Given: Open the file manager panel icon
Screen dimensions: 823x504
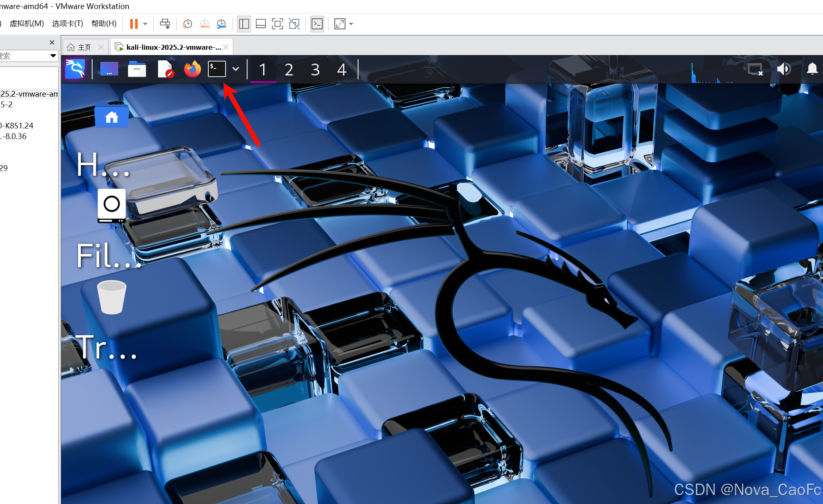Looking at the screenshot, I should pyautogui.click(x=137, y=69).
